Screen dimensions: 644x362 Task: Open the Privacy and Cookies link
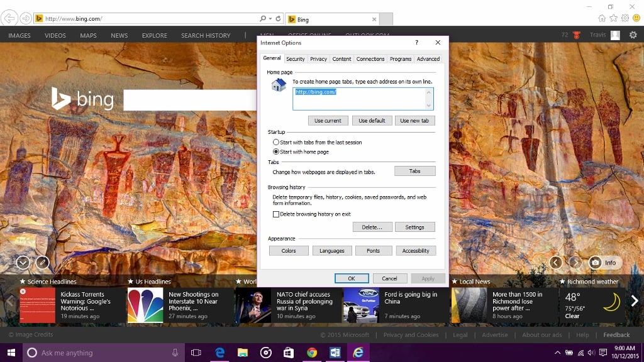(411, 335)
